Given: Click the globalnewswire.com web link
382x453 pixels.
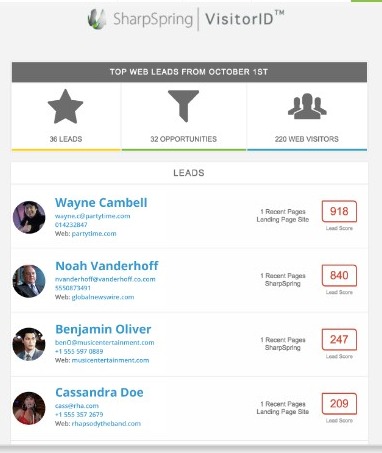Looking at the screenshot, I should pyautogui.click(x=103, y=297).
